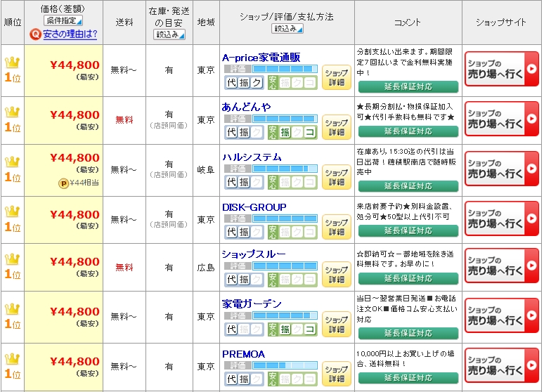544x392 pixels.
Task: Go to DISK-GROUP shop via ショップの売り場へ行く
Action: 502,218
